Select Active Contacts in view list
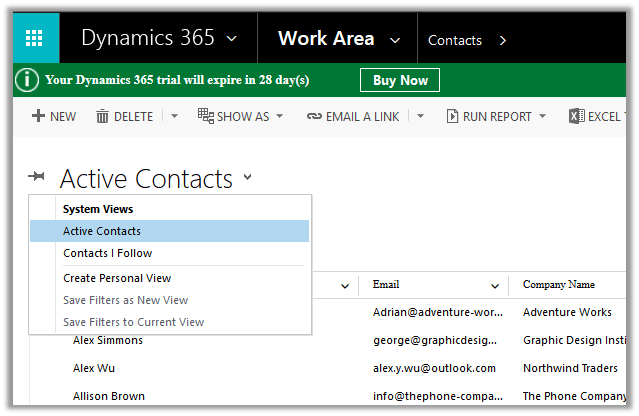 coord(102,231)
